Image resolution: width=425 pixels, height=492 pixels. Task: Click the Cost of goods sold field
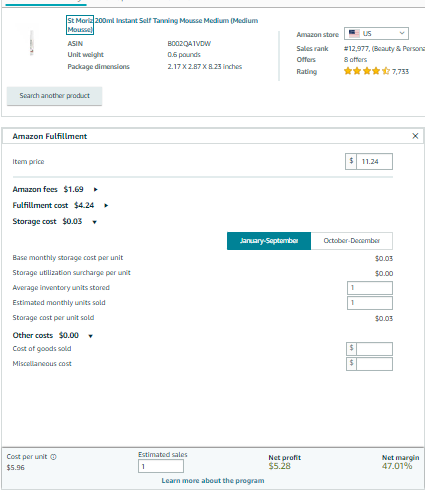pyautogui.click(x=374, y=349)
